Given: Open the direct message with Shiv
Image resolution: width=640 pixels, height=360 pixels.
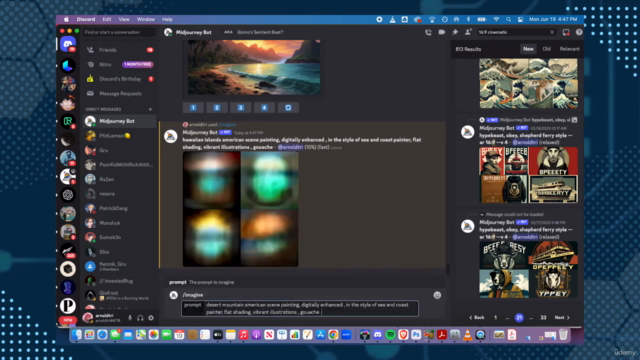Looking at the screenshot, I should click(119, 252).
